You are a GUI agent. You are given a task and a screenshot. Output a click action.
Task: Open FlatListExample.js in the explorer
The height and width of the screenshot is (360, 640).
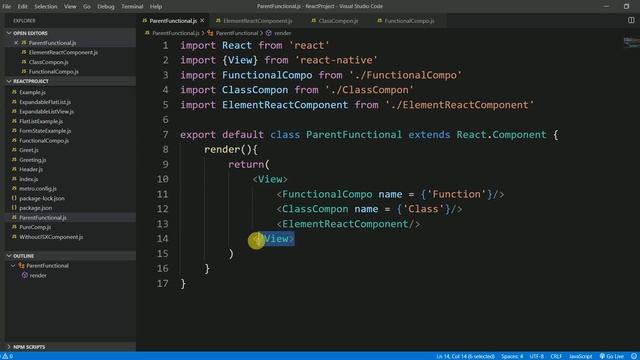coord(41,121)
